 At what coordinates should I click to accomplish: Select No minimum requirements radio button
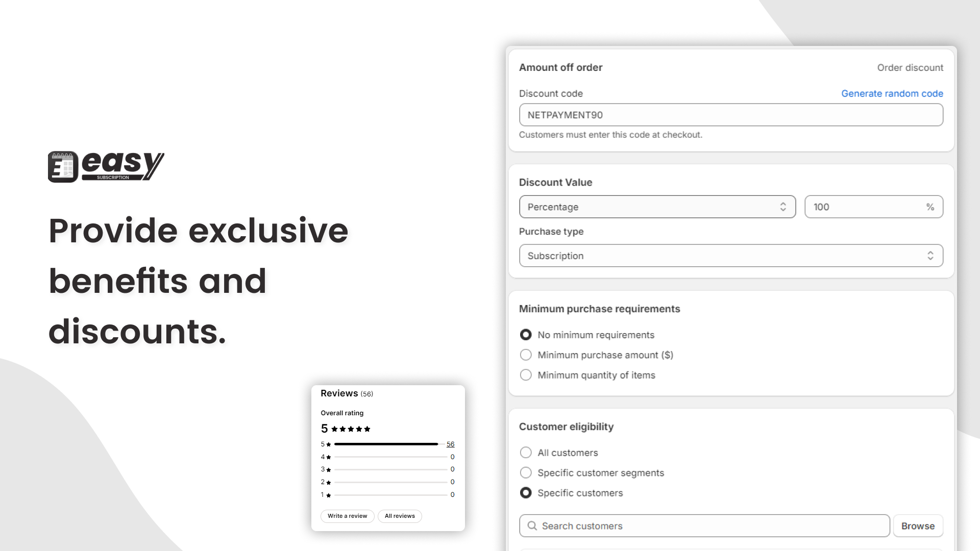pos(525,334)
